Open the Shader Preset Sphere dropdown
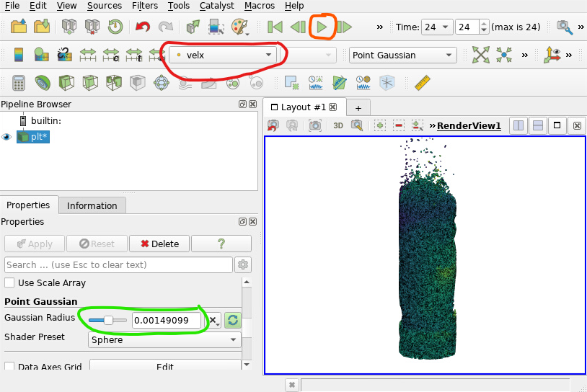 [164, 339]
